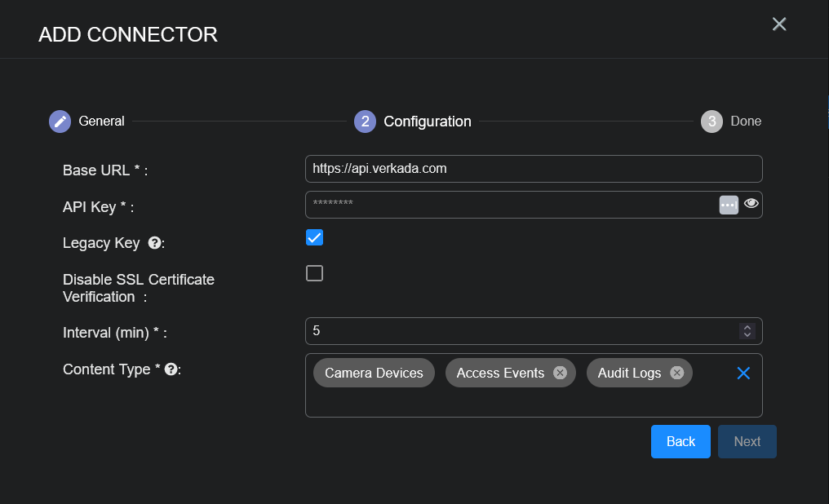Click the Legacy Key help question mark
Viewport: 829px width, 504px height.
(153, 243)
